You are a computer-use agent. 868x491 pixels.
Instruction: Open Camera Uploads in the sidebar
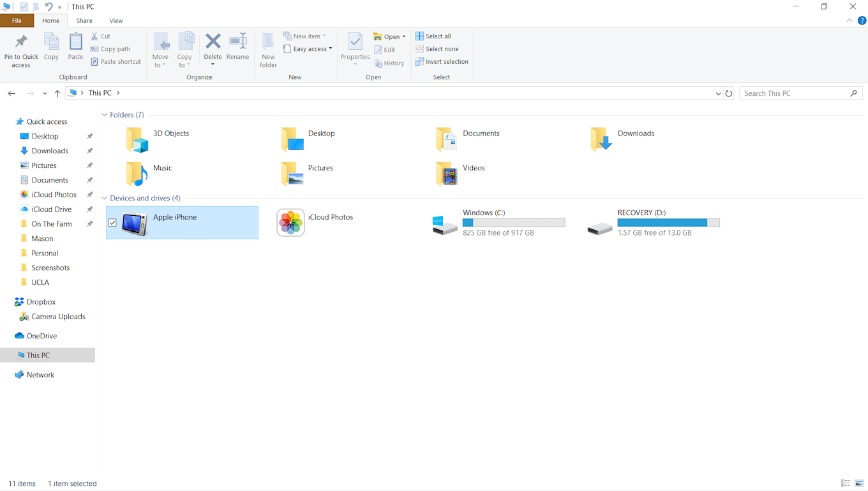tap(58, 317)
